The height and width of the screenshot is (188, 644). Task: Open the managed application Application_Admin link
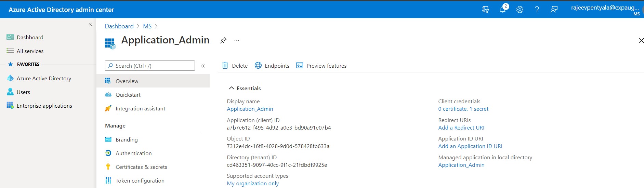click(x=461, y=165)
